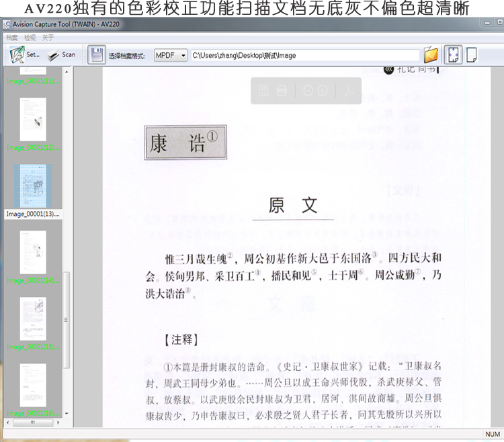
Task: Start scanning with the Scan button
Action: pyautogui.click(x=61, y=55)
